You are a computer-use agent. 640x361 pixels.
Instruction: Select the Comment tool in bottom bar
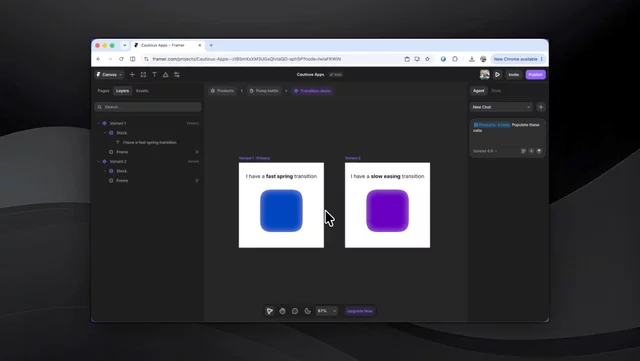(x=295, y=311)
